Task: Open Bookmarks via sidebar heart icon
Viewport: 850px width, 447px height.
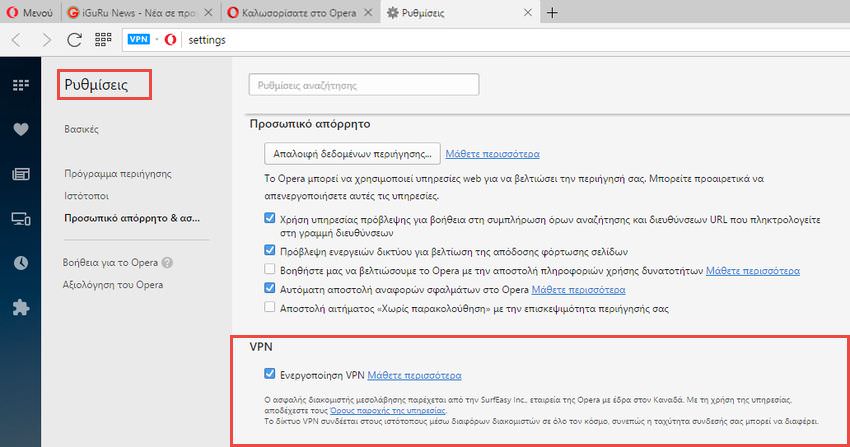Action: tap(20, 129)
